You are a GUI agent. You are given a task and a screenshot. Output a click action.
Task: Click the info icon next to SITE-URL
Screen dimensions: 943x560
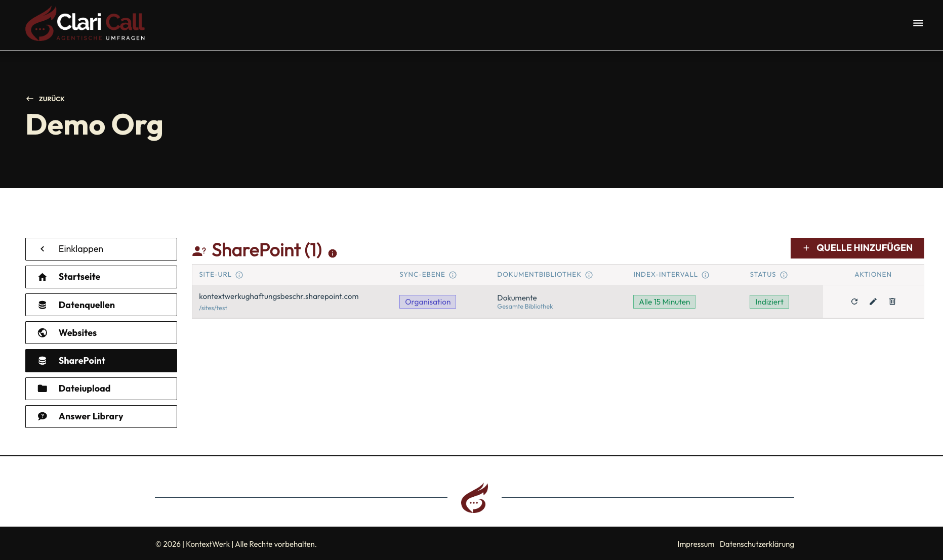[x=240, y=275]
